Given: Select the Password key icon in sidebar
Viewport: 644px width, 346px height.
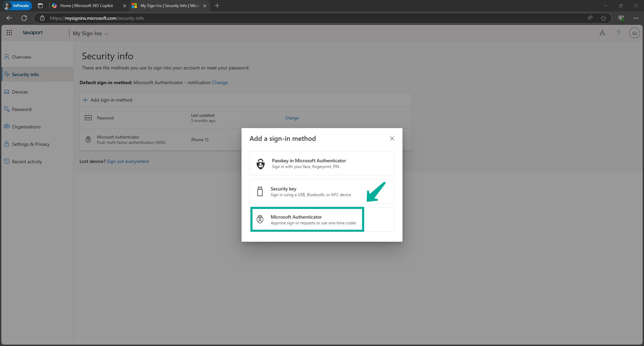Looking at the screenshot, I should click(7, 109).
